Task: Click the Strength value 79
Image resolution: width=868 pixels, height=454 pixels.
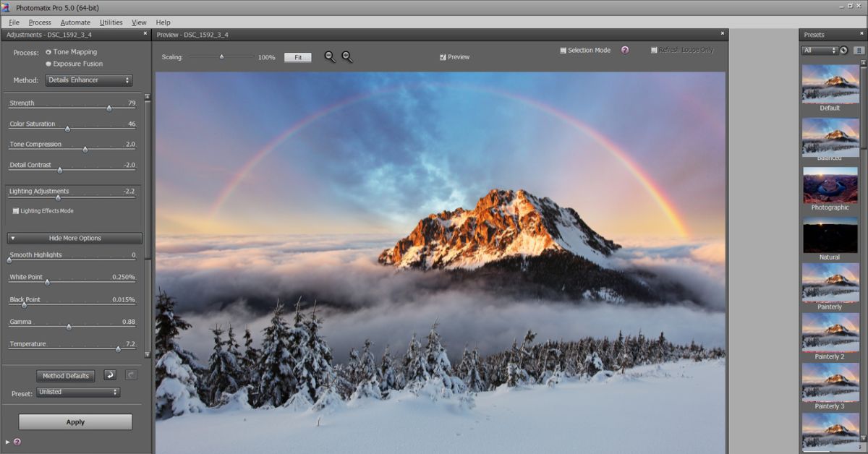Action: coord(132,103)
